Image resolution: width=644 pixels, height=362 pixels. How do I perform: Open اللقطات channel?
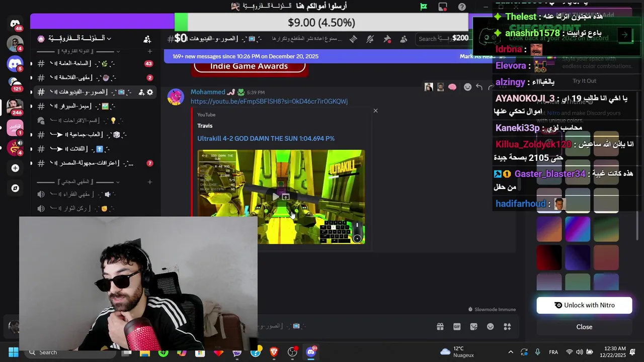coord(95,149)
